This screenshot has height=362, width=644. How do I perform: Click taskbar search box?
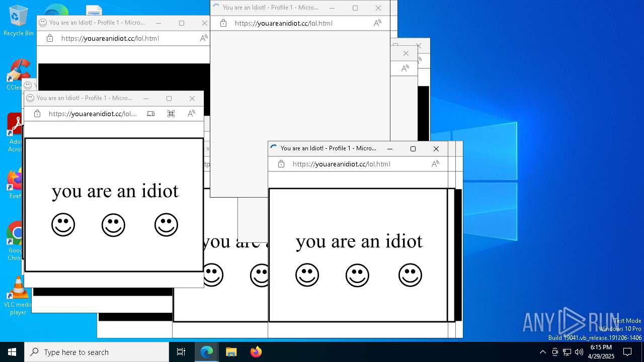97,352
